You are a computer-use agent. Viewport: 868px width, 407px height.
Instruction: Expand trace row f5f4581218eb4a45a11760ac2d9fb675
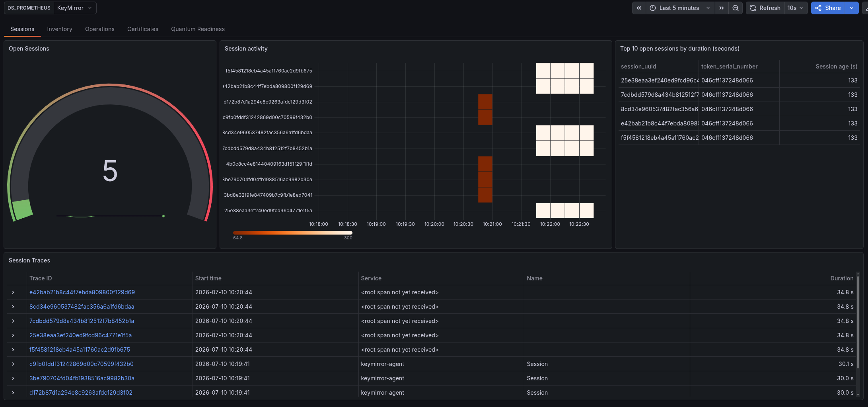13,350
